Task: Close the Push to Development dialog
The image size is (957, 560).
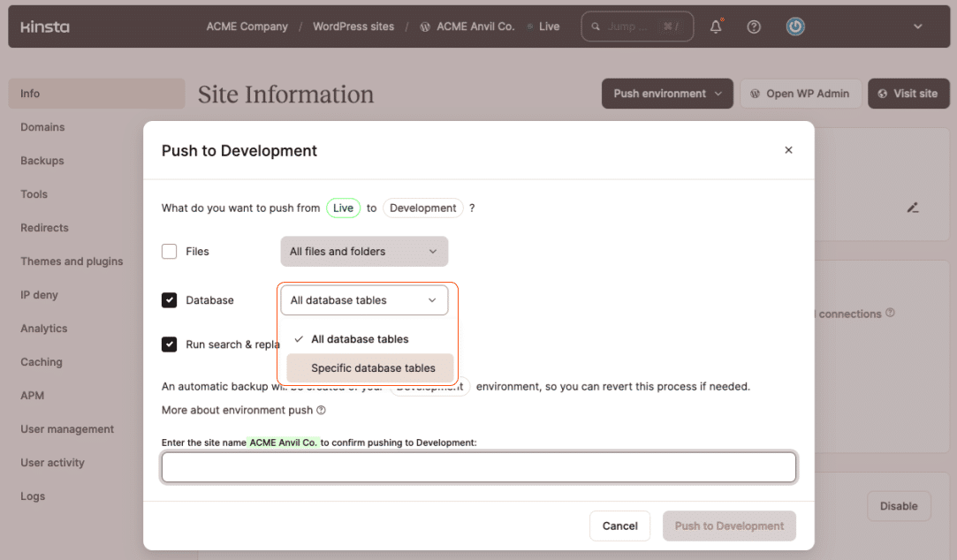Action: (788, 150)
